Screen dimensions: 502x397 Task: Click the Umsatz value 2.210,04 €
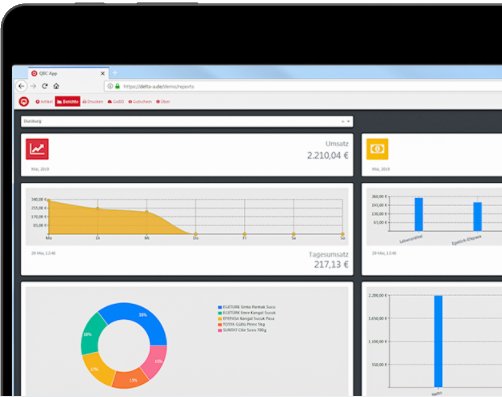point(328,155)
